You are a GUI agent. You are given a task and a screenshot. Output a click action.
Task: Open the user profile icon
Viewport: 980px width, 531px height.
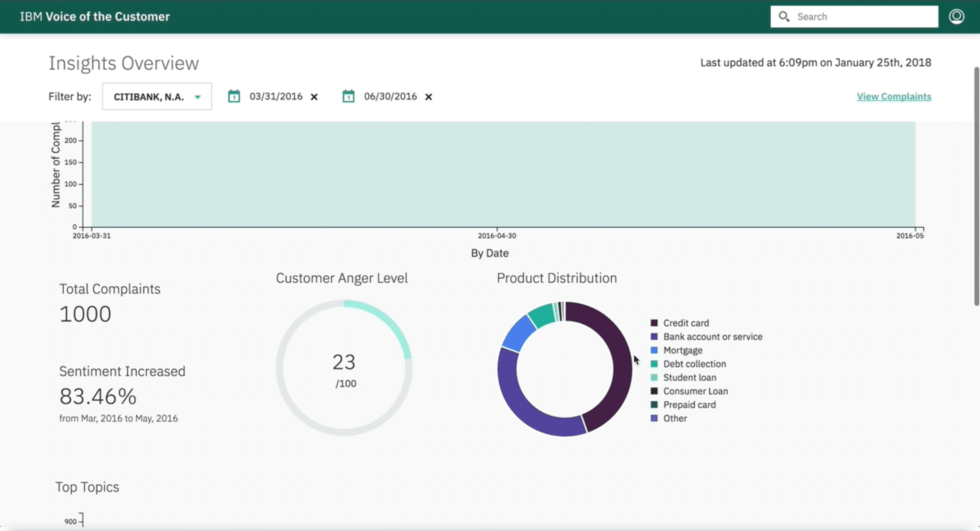coord(956,16)
